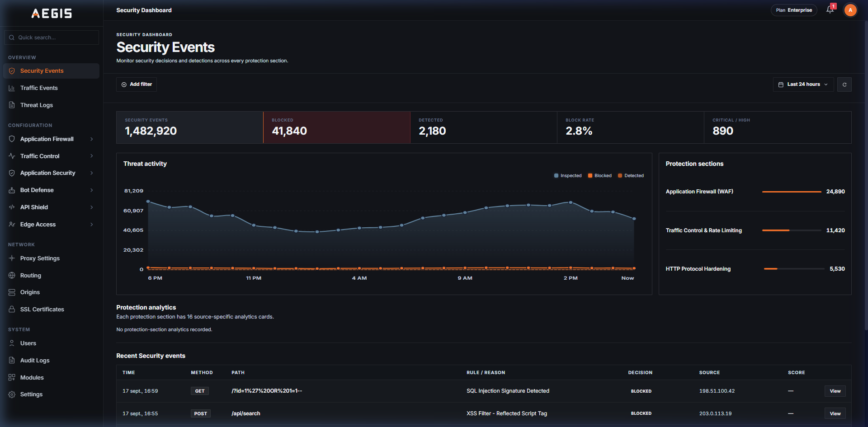Click the HTTP Protocol Hardening label

698,269
